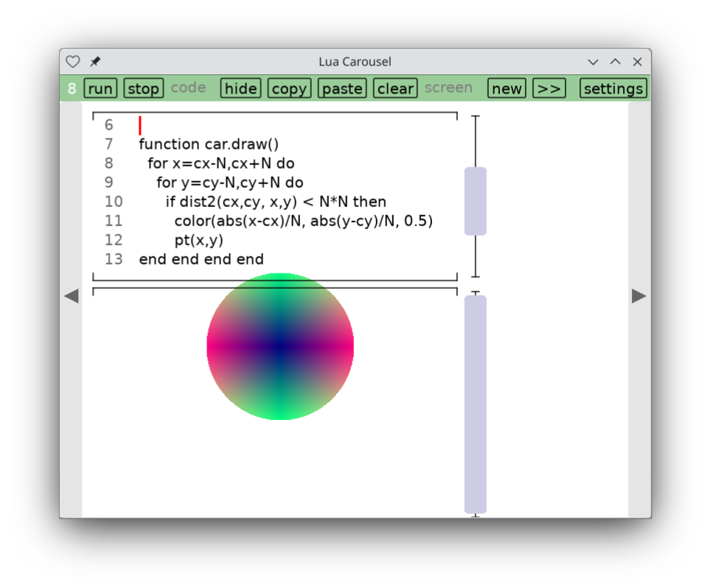Go to previous screen with left arrow

coord(72,296)
